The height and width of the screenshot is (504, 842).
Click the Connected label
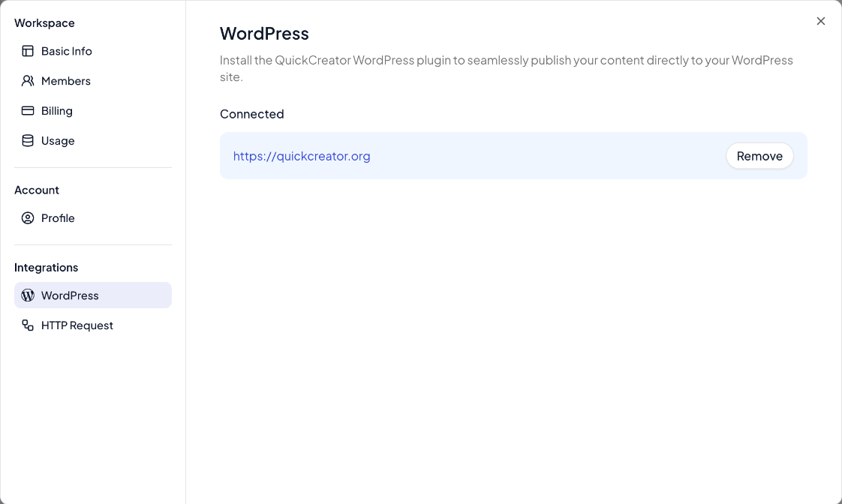[252, 114]
